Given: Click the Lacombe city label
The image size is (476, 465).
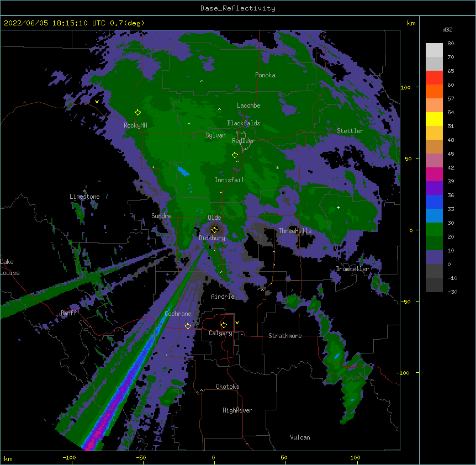Looking at the screenshot, I should tap(248, 105).
